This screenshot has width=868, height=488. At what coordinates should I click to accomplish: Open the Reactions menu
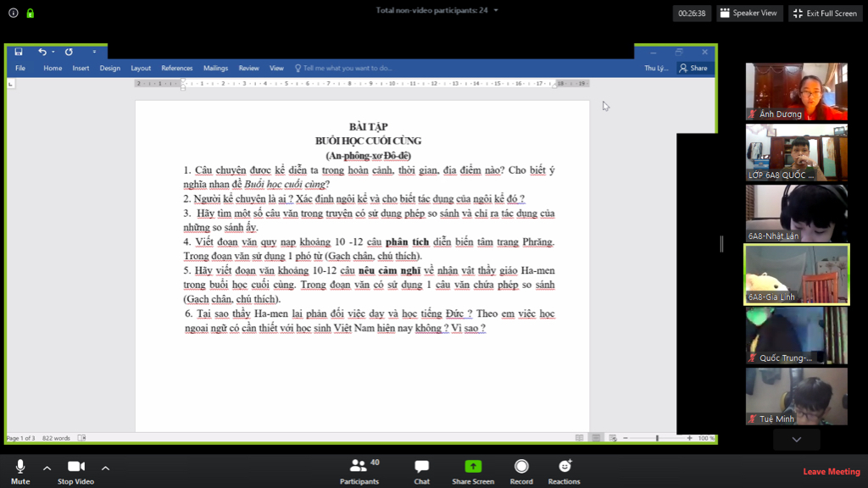pos(564,471)
